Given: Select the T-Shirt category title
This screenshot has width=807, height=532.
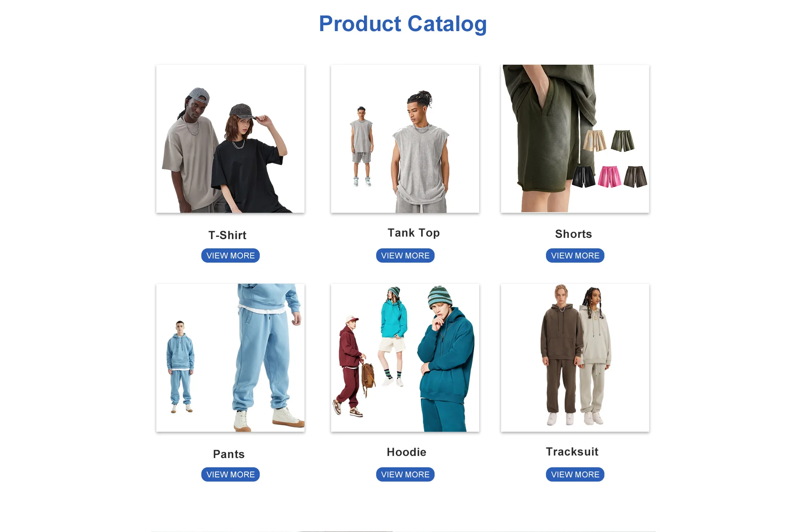Looking at the screenshot, I should 227,235.
